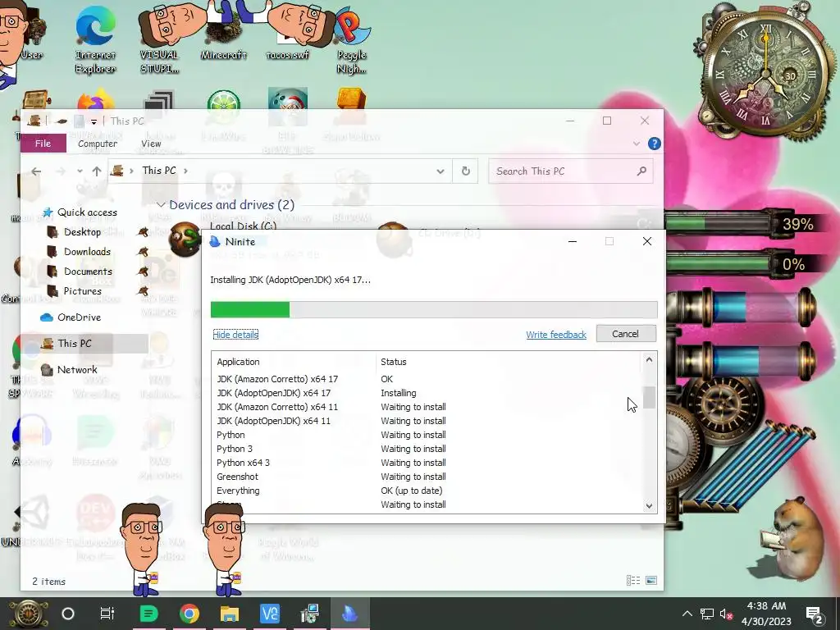The height and width of the screenshot is (630, 840).
Task: Open the User folder desktop icon
Action: pyautogui.click(x=31, y=32)
